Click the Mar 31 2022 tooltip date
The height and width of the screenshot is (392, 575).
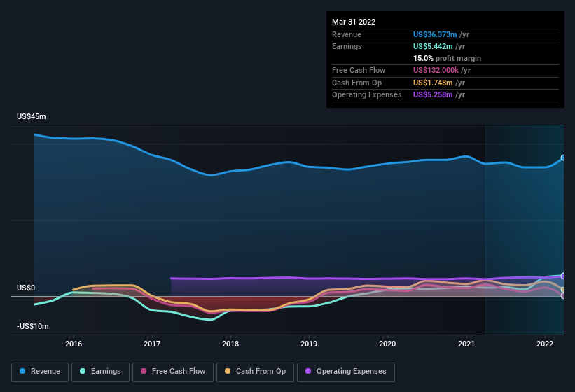[x=354, y=22]
